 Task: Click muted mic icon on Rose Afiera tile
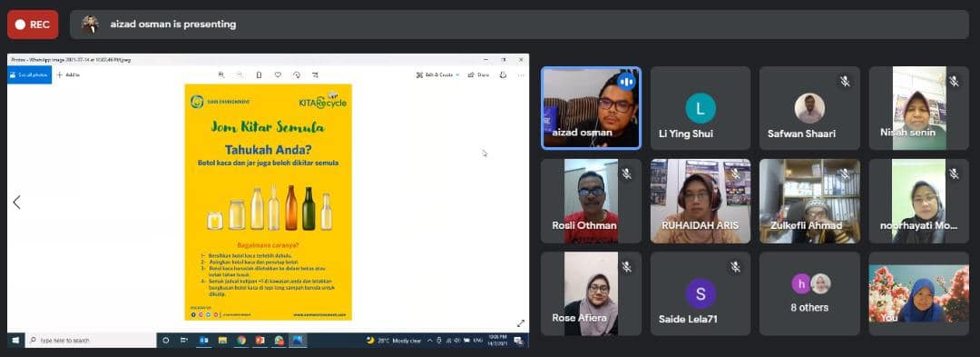click(x=626, y=267)
